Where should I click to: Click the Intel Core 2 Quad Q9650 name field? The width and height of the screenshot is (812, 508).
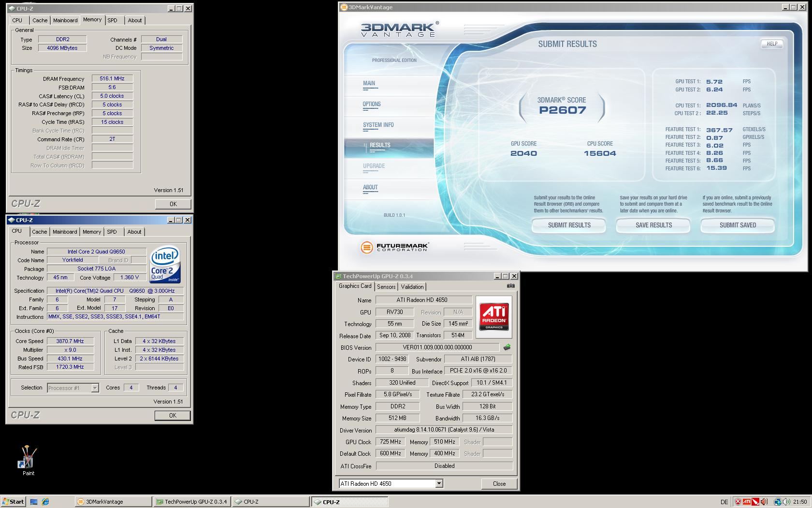pos(96,252)
